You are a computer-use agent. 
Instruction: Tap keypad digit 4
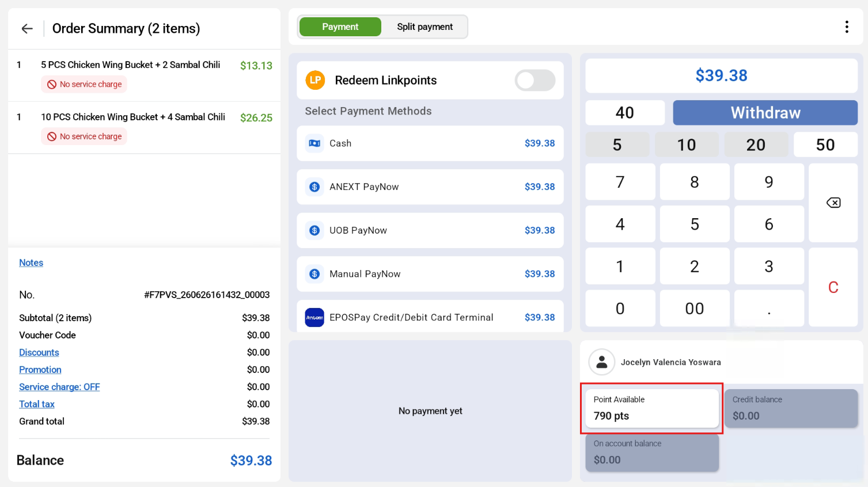pyautogui.click(x=620, y=224)
